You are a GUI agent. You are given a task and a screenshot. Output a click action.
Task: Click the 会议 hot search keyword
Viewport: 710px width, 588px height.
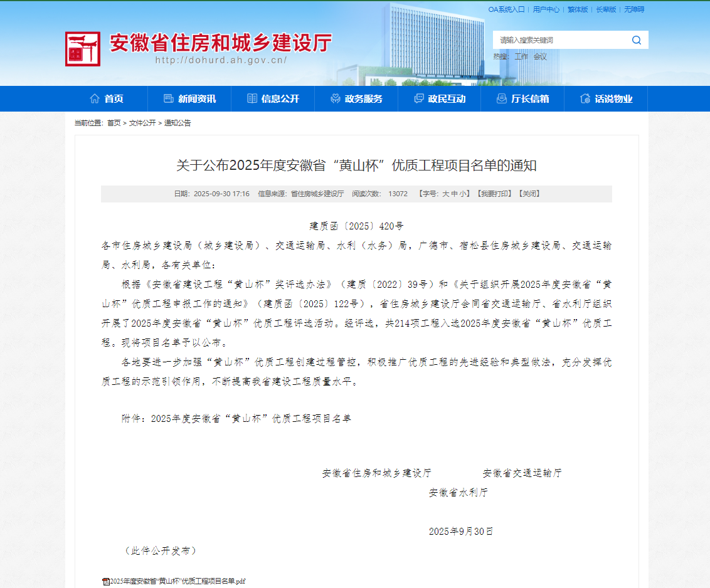tap(539, 56)
